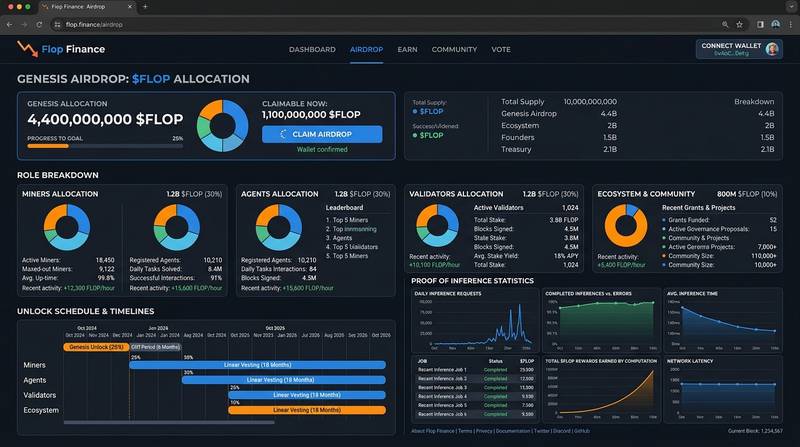Select the blue $FLOP Total Supply legend
This screenshot has width=800, height=447.
coord(428,111)
